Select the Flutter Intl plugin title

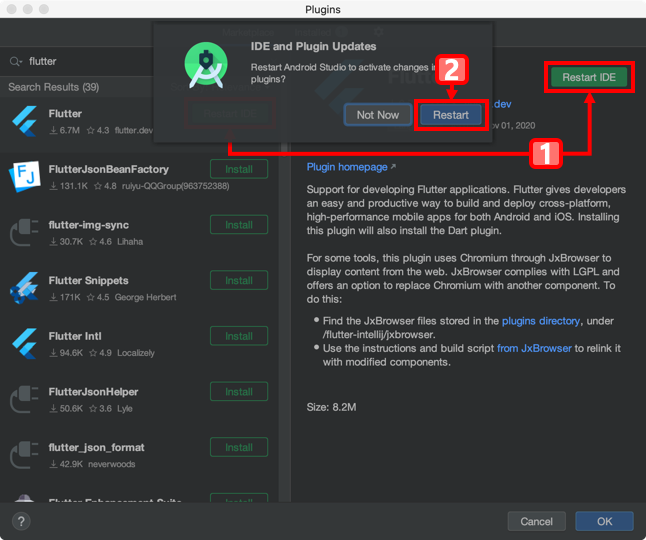75,336
